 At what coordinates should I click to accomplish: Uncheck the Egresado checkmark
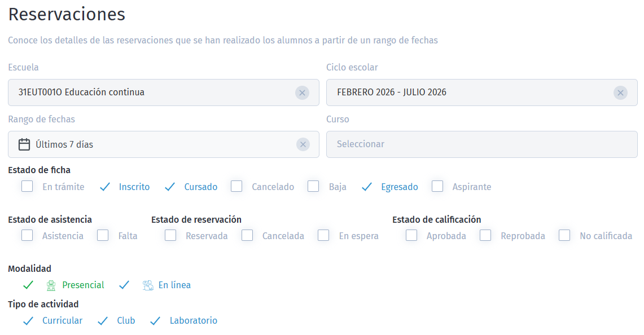pos(367,187)
